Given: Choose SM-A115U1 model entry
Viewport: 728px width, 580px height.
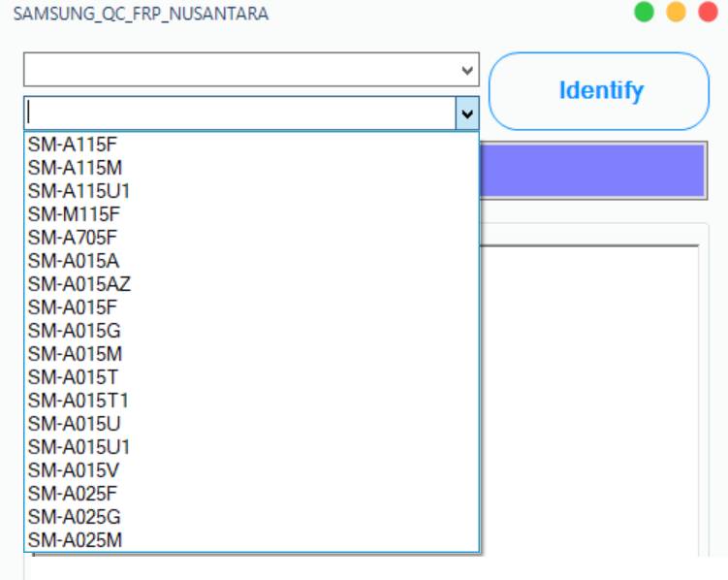Looking at the screenshot, I should [x=251, y=191].
